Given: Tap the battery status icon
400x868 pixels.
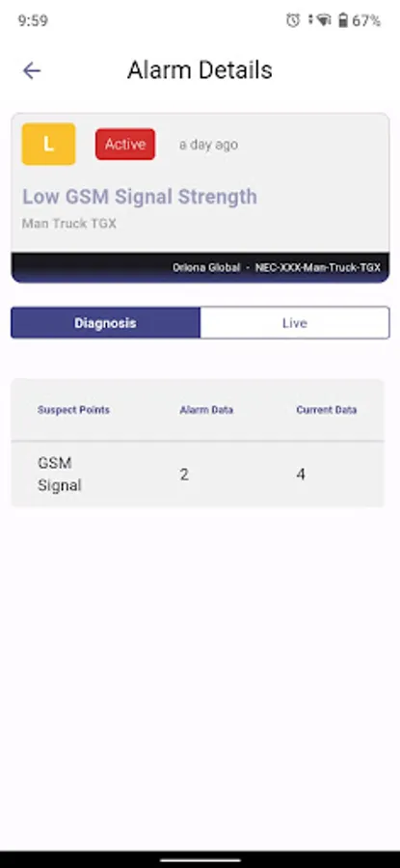Looking at the screenshot, I should (343, 20).
